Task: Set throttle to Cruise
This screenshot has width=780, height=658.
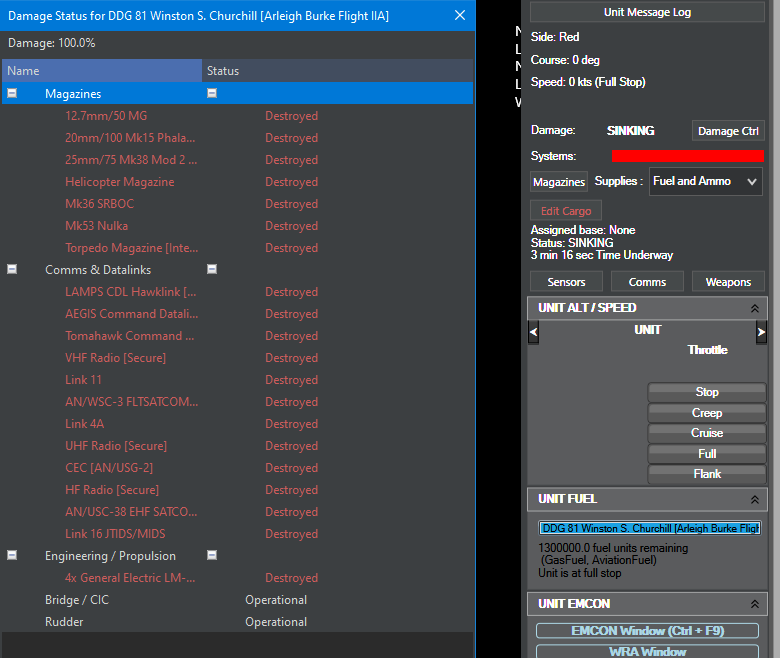Action: click(x=707, y=433)
